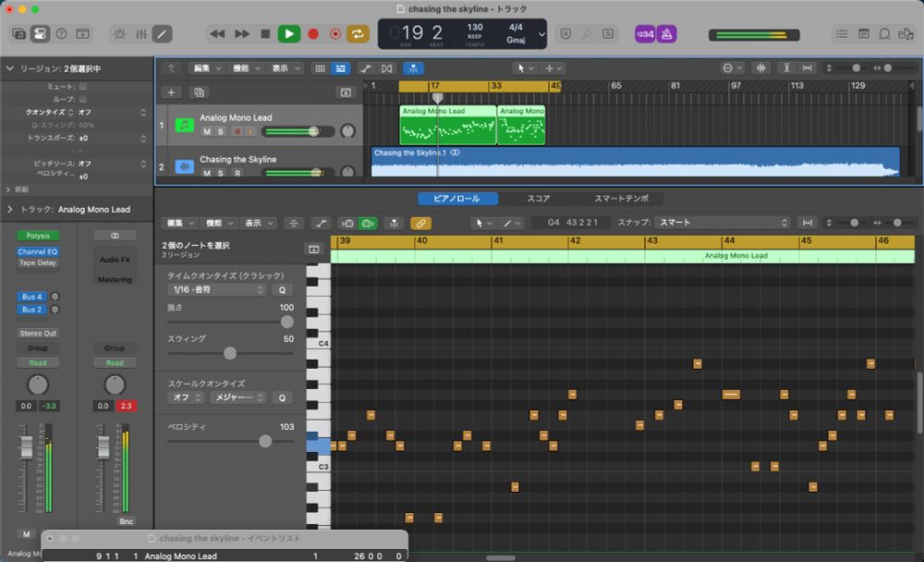Open the 表示 menu in piano roll
The height and width of the screenshot is (562, 924).
point(259,223)
